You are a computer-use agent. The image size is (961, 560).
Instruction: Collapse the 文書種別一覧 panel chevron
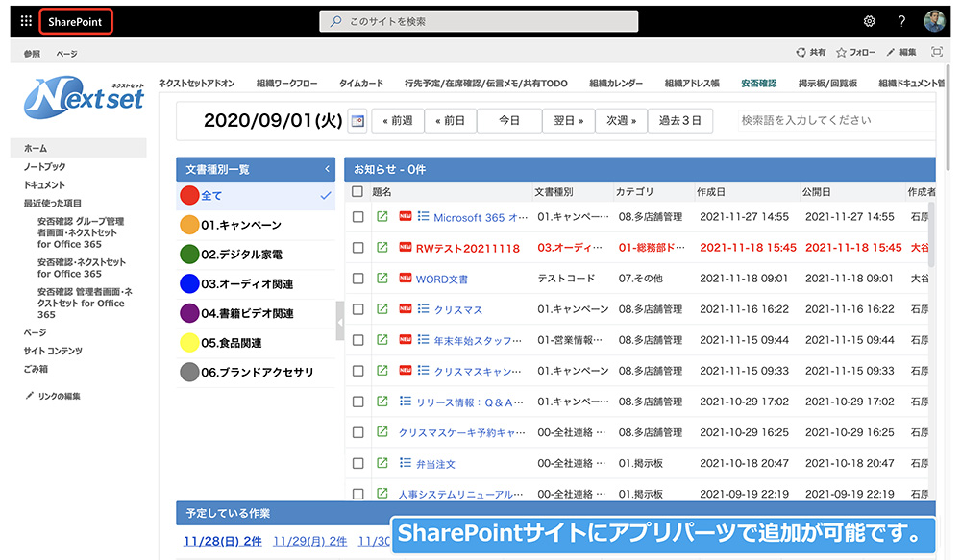327,169
